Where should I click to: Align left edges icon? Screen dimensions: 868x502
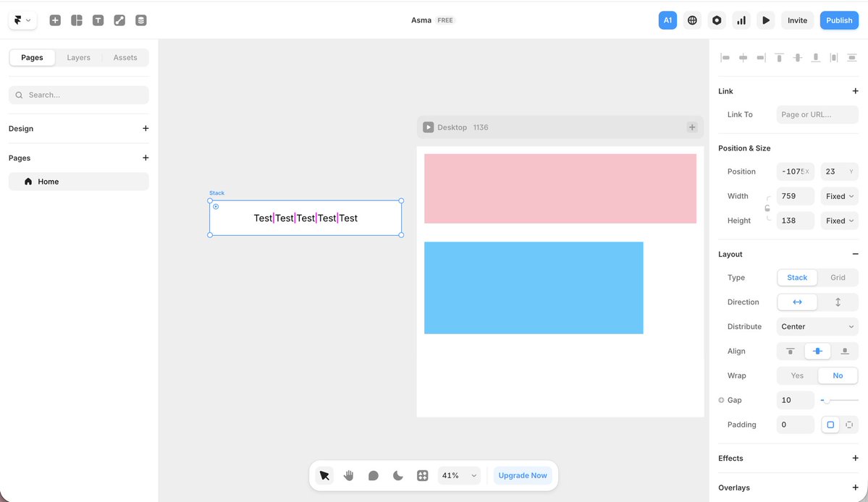[725, 57]
